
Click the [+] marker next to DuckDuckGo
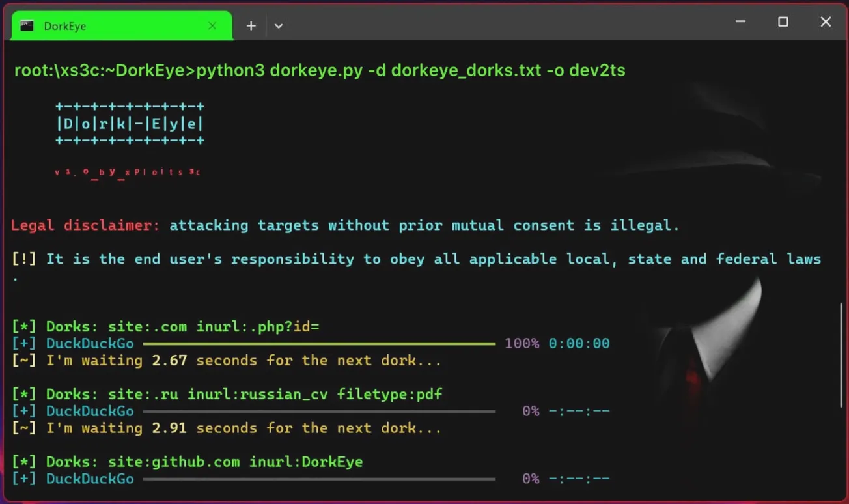[23, 343]
